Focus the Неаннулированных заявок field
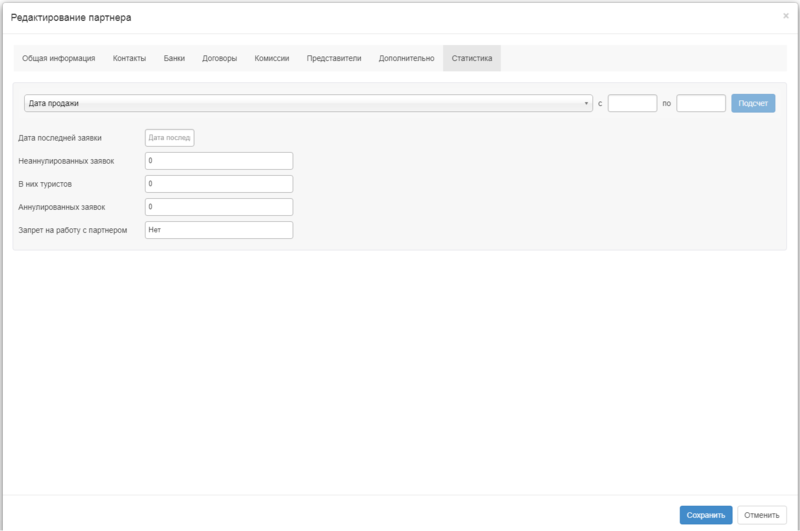This screenshot has height=531, width=800. (218, 161)
